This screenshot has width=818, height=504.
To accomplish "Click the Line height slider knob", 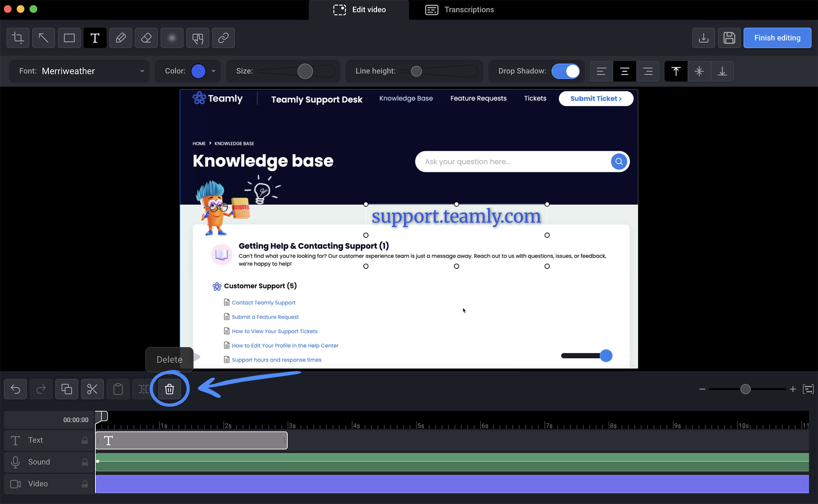I will pyautogui.click(x=417, y=71).
